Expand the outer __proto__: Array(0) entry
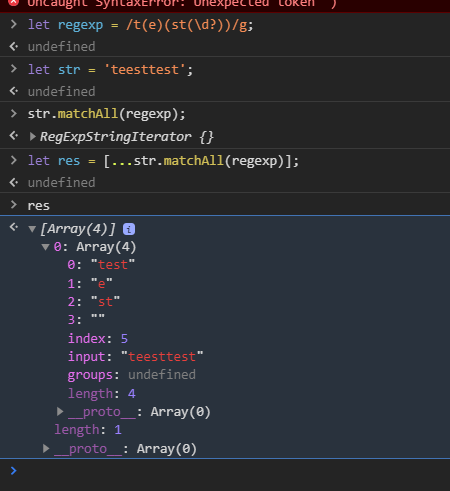 click(46, 449)
